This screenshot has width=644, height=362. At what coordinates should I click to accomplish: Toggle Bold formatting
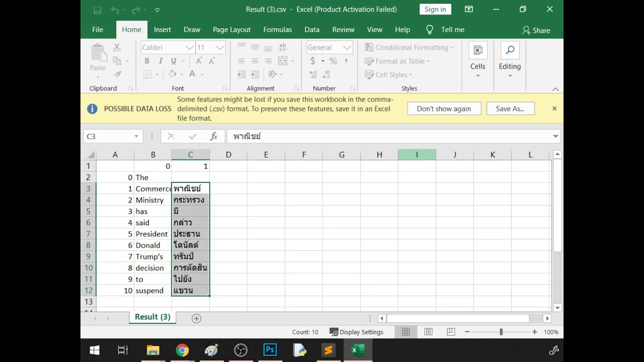(x=147, y=61)
